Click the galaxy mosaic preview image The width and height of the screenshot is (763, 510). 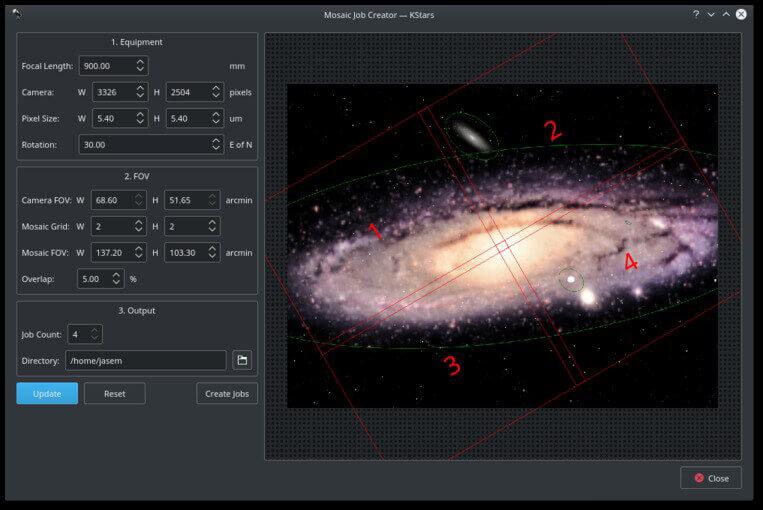[x=503, y=246]
